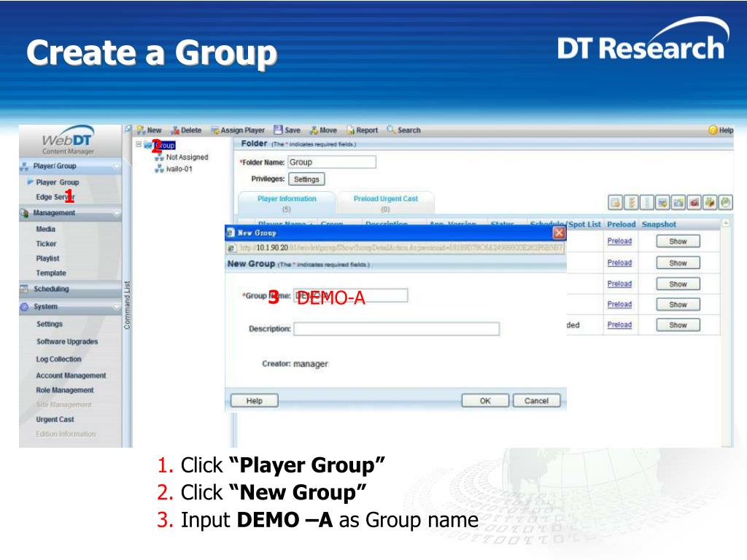Click the Search toolbar button
Viewport: 747px width, 560px height.
click(x=404, y=130)
